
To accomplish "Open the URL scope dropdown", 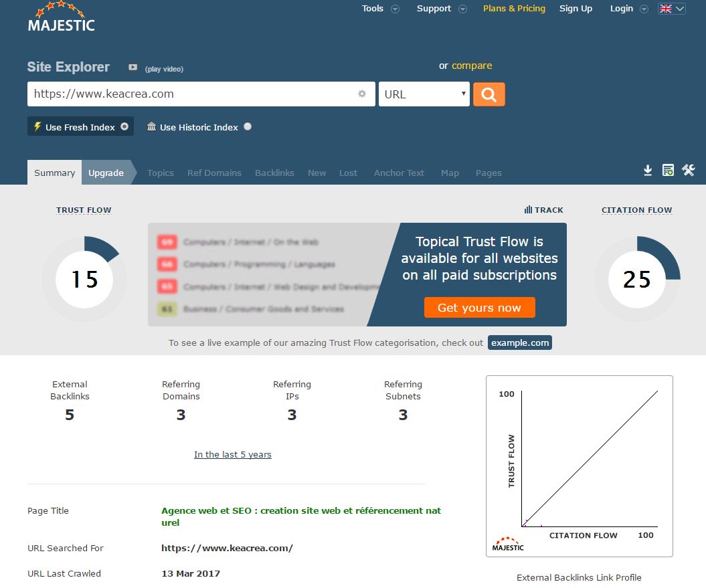I will click(x=424, y=94).
